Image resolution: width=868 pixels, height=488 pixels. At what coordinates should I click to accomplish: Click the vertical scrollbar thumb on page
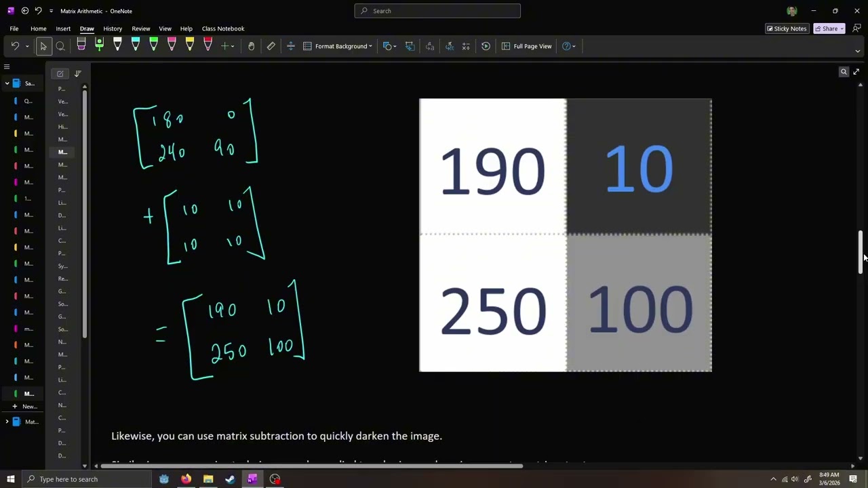(861, 251)
